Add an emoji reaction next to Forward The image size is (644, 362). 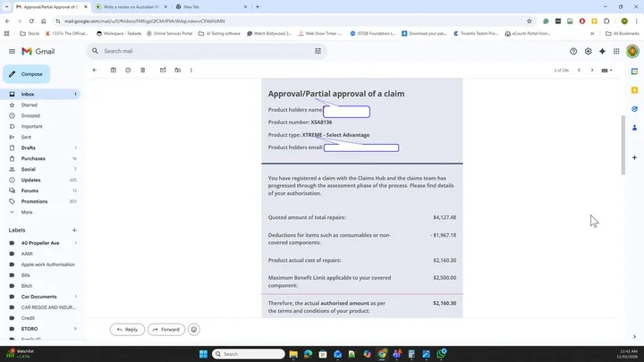[x=194, y=329]
